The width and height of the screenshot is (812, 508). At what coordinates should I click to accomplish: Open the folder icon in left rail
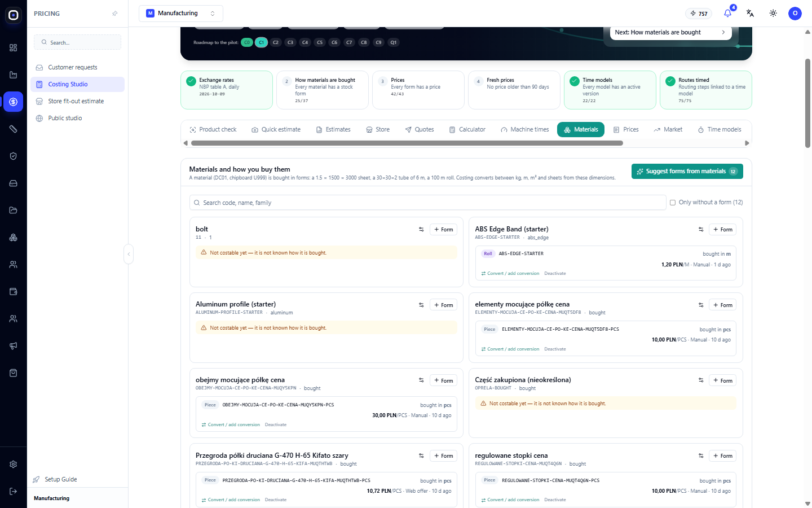tap(14, 211)
